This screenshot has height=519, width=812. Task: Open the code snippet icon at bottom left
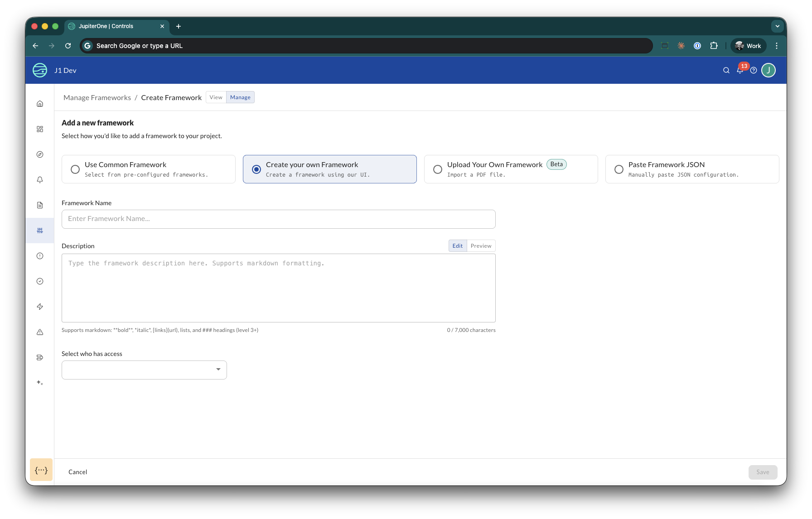click(x=41, y=470)
